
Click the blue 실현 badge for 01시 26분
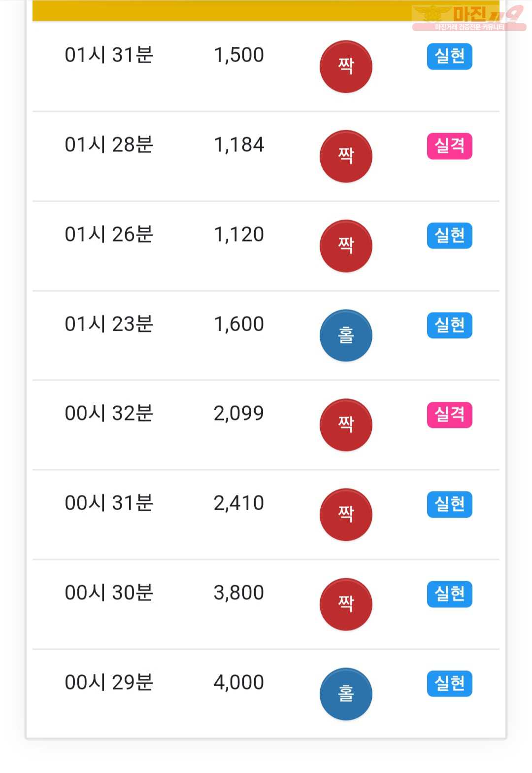[x=449, y=236]
